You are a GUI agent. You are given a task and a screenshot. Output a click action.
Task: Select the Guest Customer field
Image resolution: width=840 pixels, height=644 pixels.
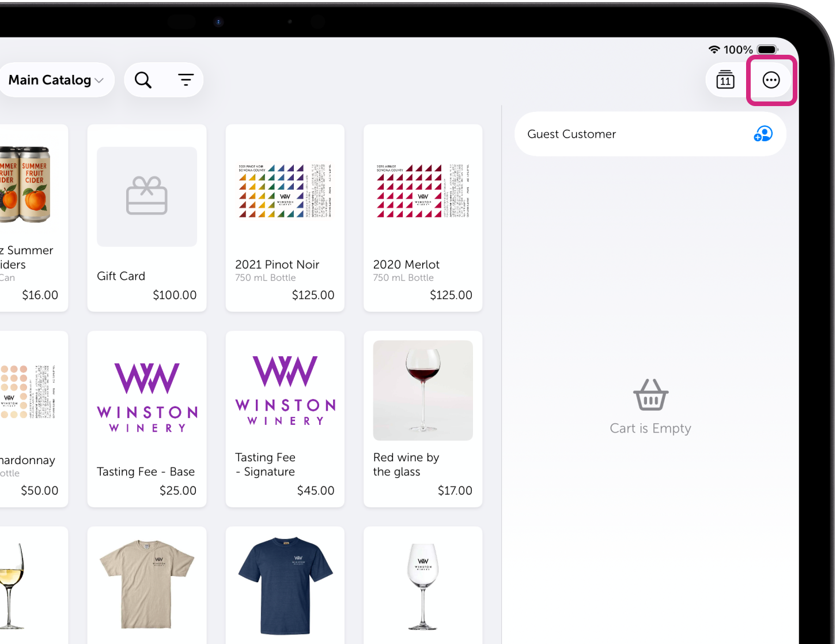tap(650, 134)
